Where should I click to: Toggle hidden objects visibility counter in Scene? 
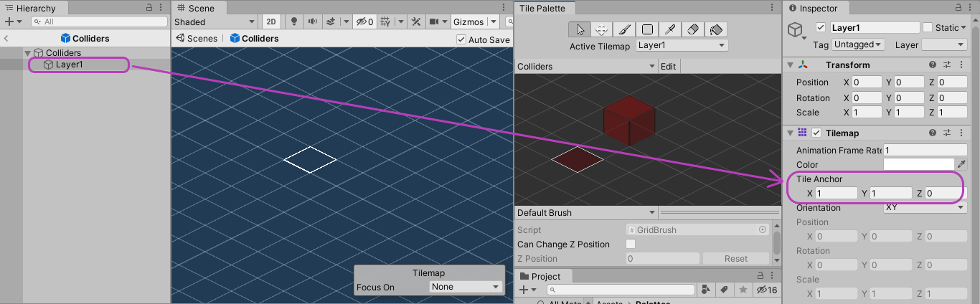pos(364,22)
